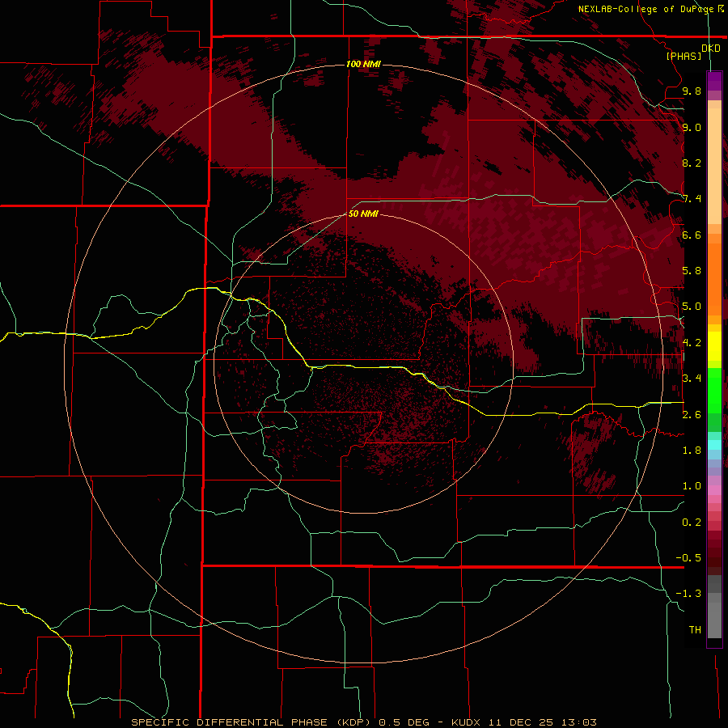Viewport: 728px width, 728px height.
Task: Click the 3.4 value on color scale
Action: click(692, 378)
